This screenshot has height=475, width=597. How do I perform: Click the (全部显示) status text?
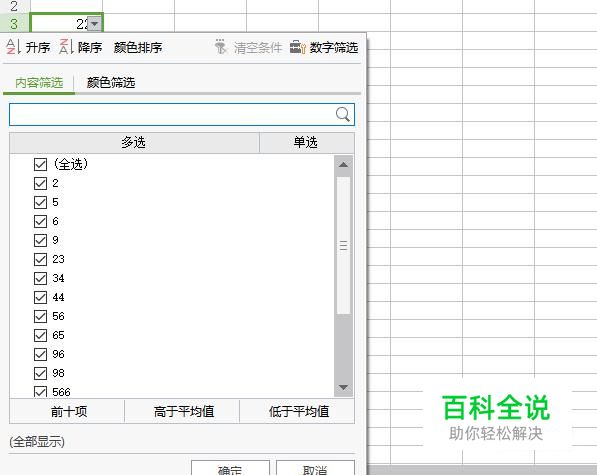(37, 442)
